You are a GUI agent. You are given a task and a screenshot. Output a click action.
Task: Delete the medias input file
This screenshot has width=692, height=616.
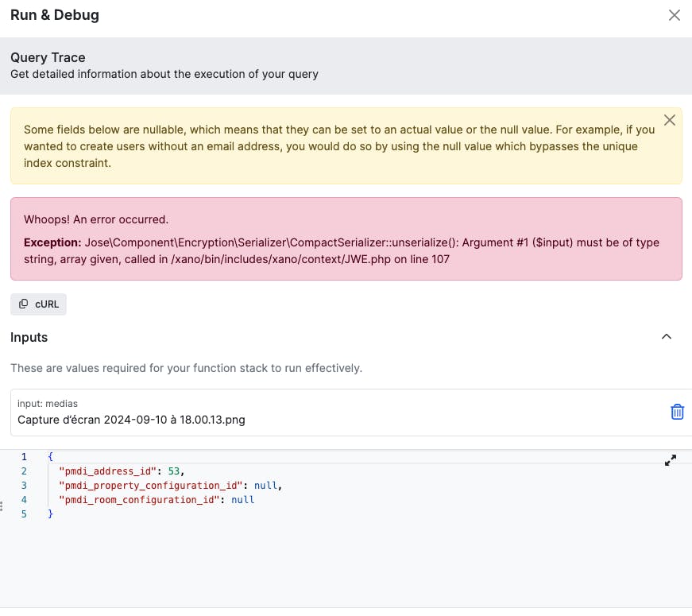[x=677, y=412]
